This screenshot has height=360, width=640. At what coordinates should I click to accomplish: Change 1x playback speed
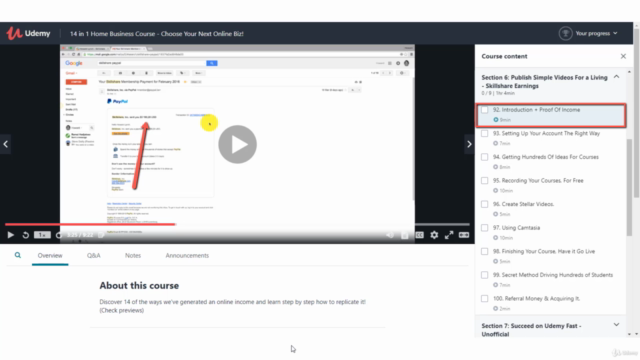(42, 235)
